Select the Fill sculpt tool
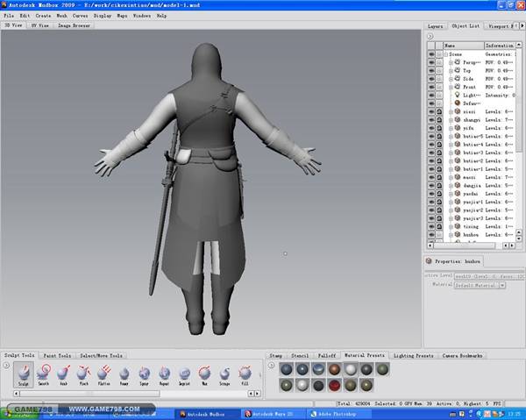This screenshot has height=420, width=526. click(x=246, y=374)
